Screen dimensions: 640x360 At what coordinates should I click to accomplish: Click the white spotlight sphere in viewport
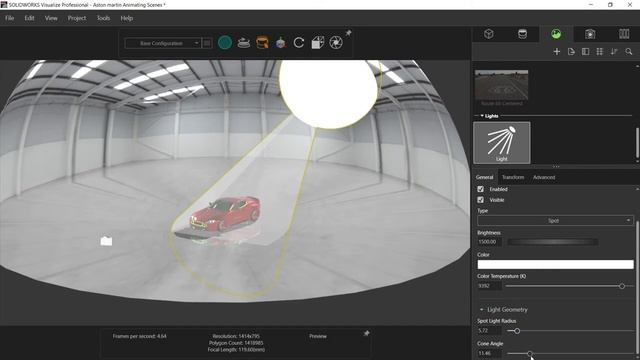329,94
